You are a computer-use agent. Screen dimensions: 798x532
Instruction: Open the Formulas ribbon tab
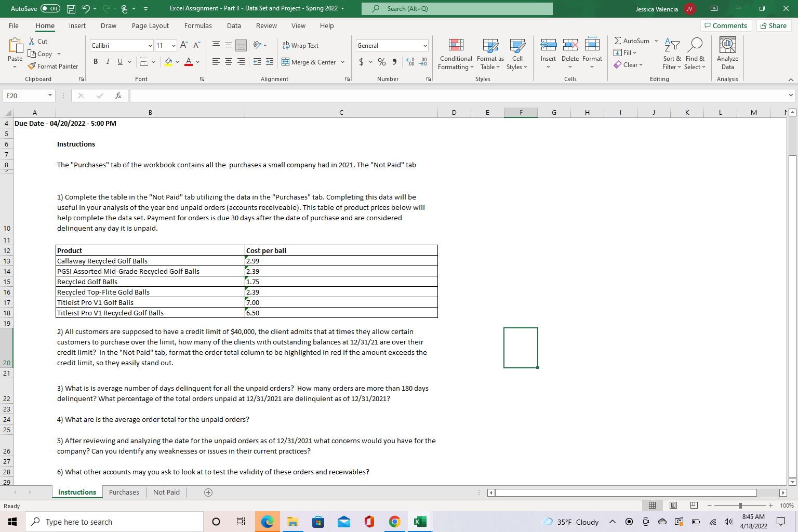coord(198,25)
